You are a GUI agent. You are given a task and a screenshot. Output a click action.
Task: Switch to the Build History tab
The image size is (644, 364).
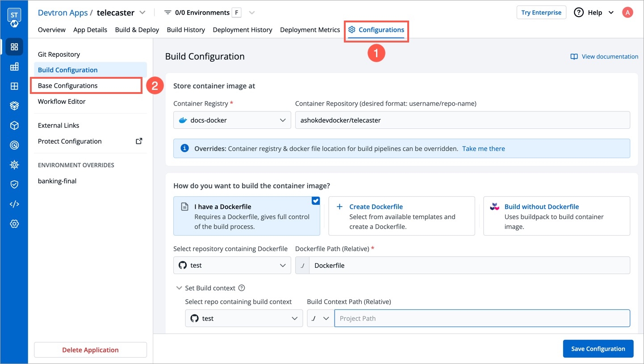(x=186, y=30)
